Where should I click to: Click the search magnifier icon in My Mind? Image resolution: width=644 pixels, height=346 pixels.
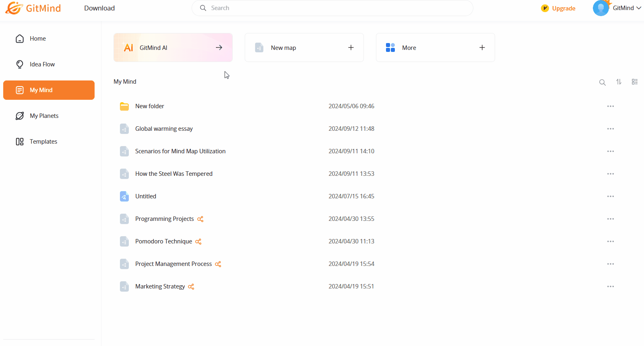click(602, 82)
